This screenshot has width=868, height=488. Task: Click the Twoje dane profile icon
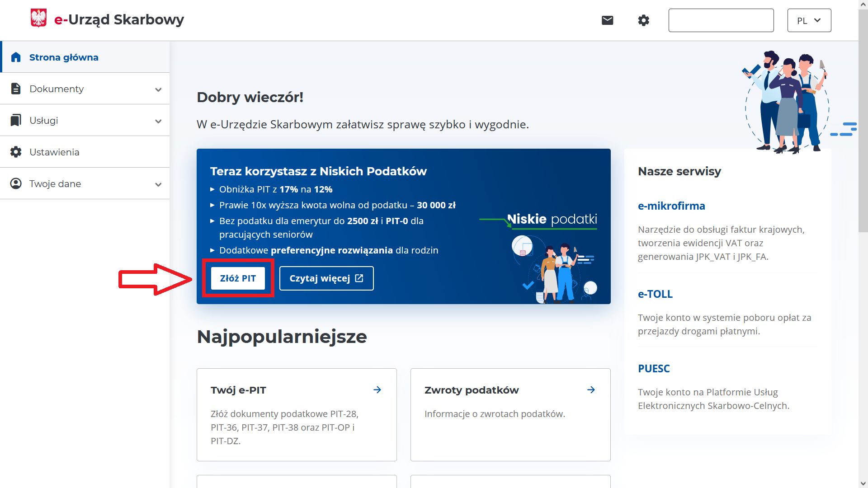tap(16, 184)
